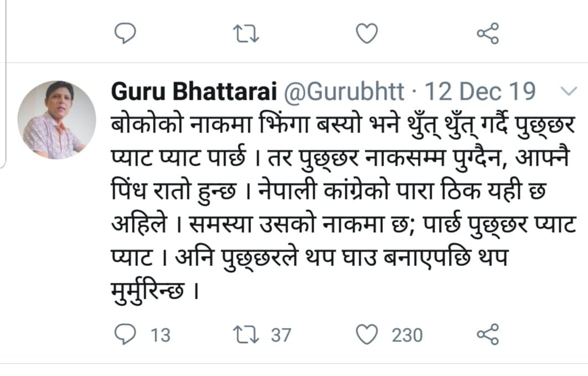
Task: Retweet Guru Bhattarai's tweet
Action: (246, 334)
